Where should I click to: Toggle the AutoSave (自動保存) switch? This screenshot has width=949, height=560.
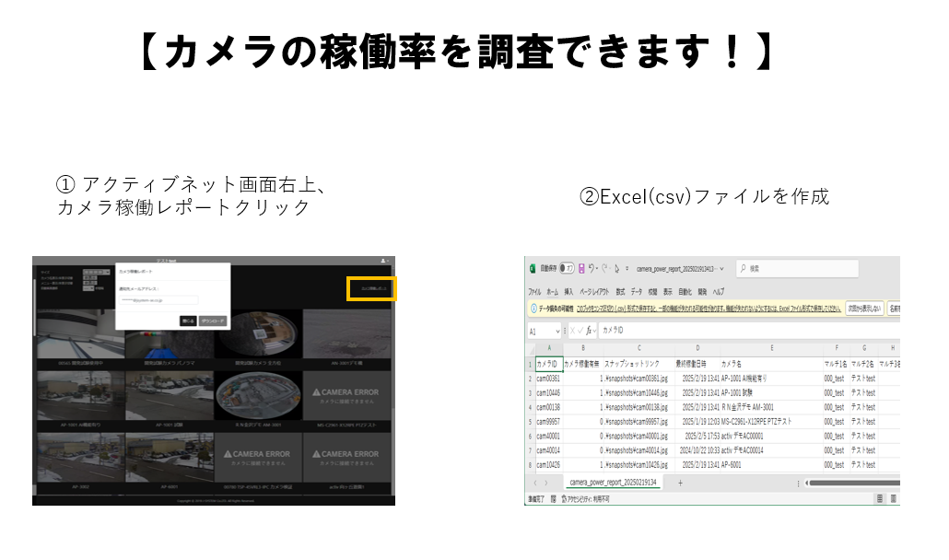pos(567,268)
